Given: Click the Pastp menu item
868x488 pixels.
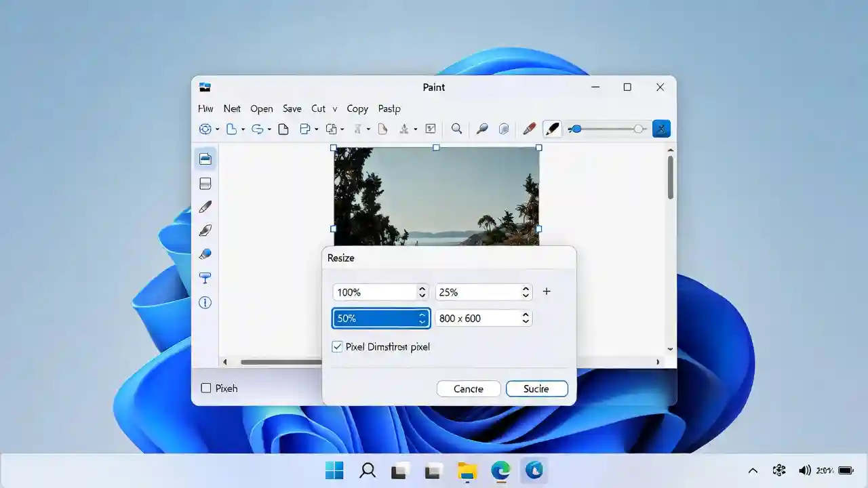Looking at the screenshot, I should point(389,108).
